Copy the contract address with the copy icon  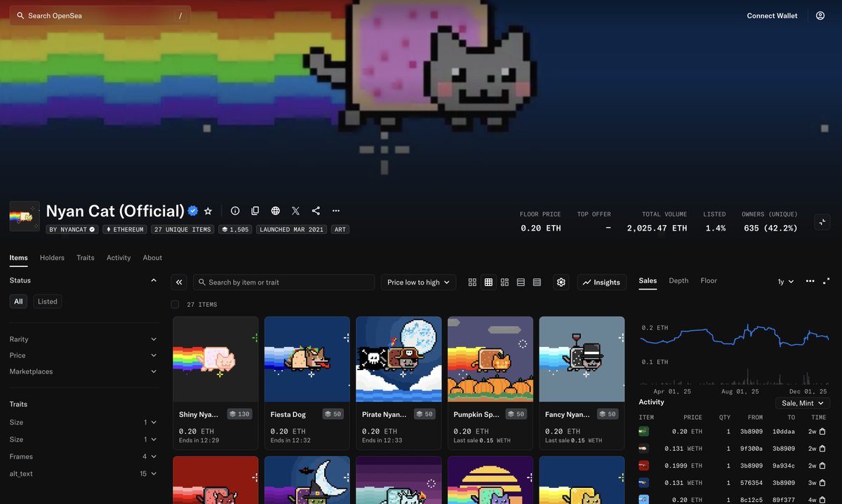[x=255, y=210]
